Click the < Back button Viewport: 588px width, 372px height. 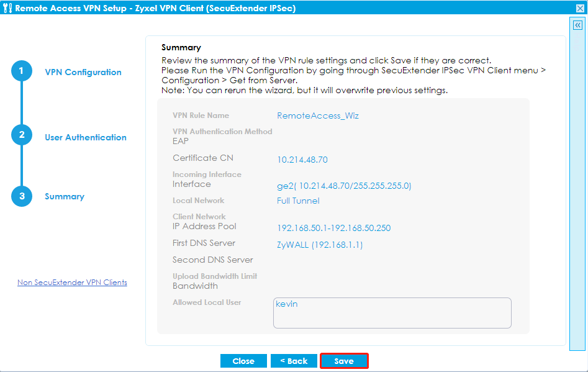tap(294, 361)
